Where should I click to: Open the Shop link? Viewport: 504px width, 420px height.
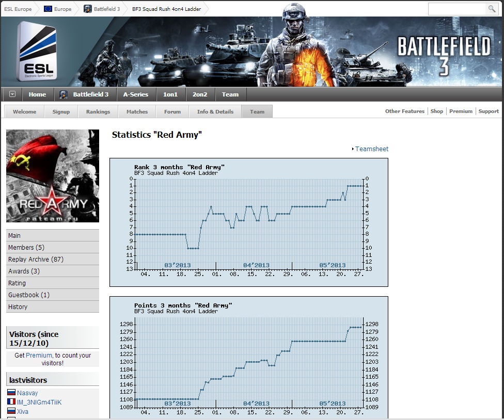[x=437, y=111]
